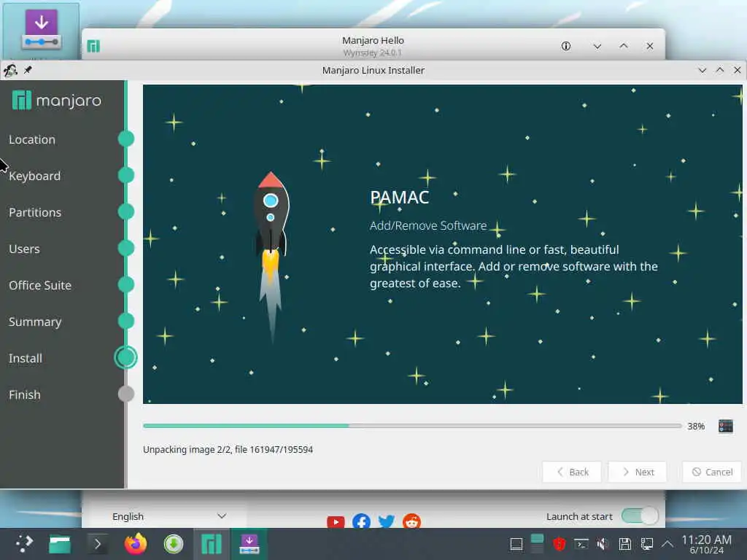Screen dimensions: 747x560
Task: Click the unpacking image status text
Action: (228, 449)
